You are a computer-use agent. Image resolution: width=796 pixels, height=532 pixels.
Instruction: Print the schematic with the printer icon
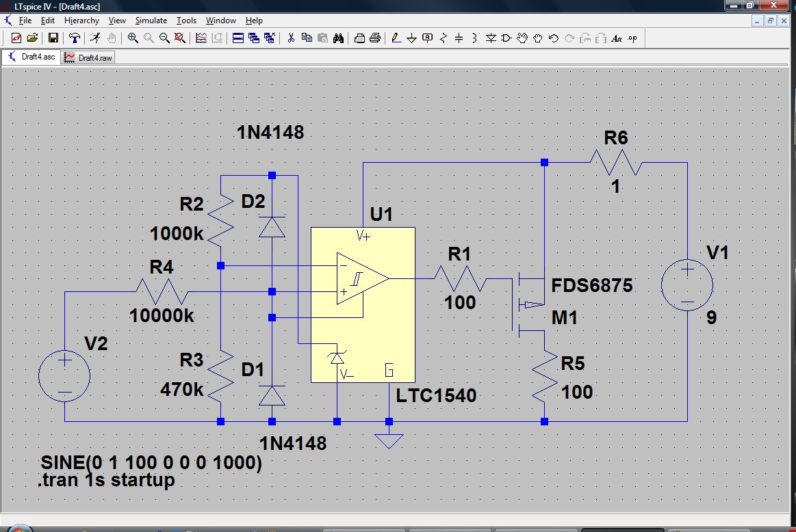click(375, 38)
